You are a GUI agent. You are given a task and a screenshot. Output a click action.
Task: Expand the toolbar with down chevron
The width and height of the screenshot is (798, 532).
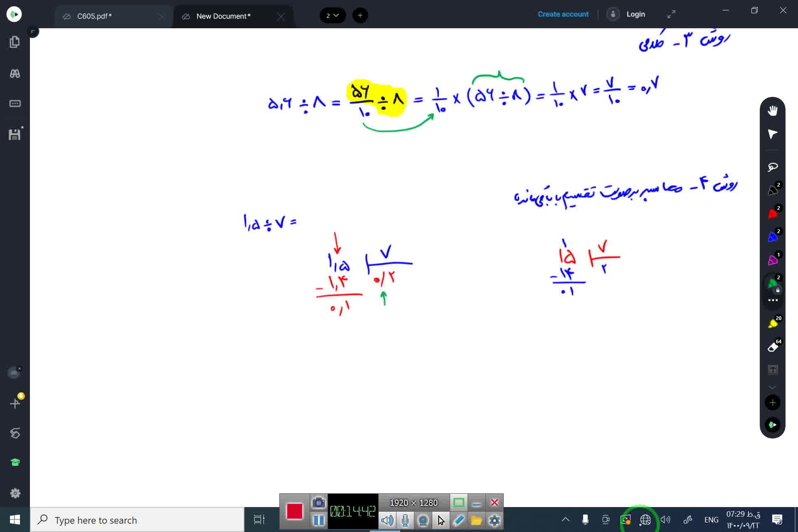772,387
